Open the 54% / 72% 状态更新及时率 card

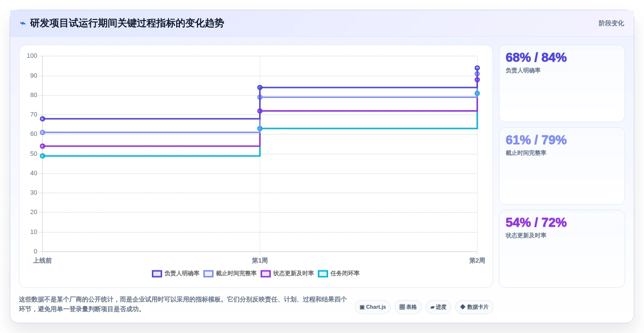point(562,249)
